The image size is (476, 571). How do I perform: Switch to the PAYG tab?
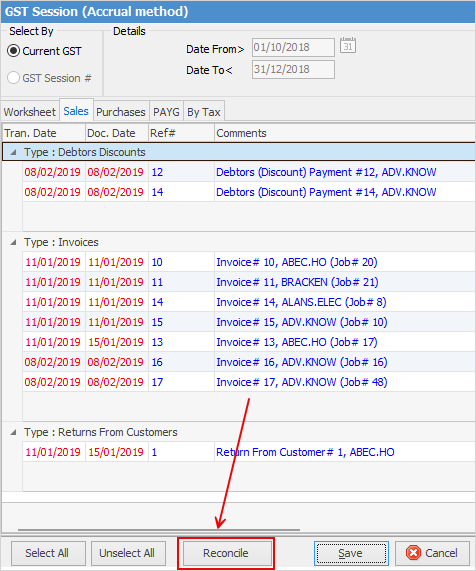click(x=166, y=112)
